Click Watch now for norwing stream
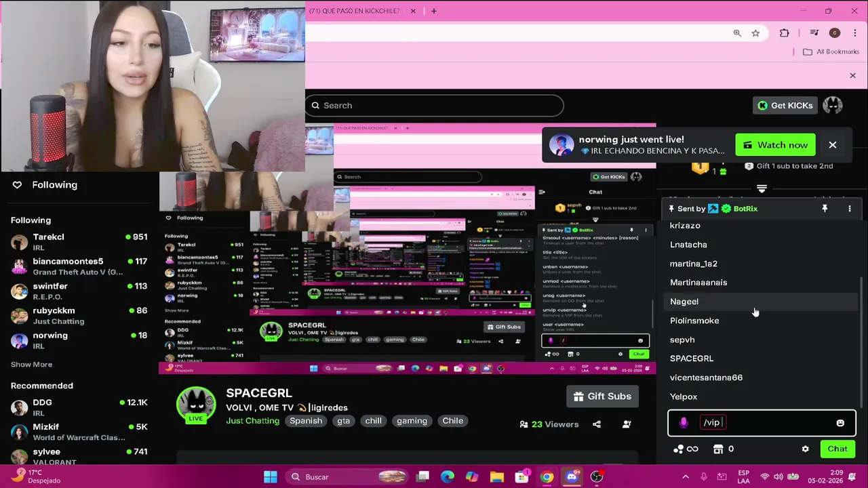Screen dimensions: 868x488 point(775,145)
